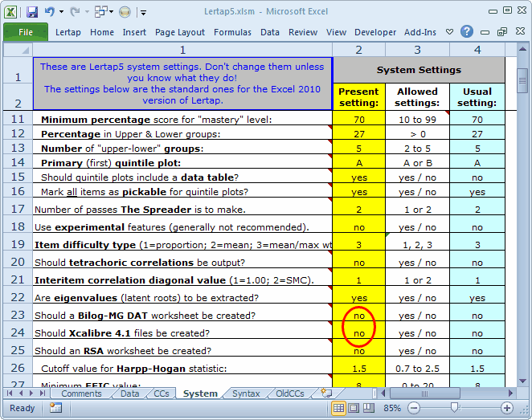The height and width of the screenshot is (420, 532).
Task: Open the Review ribbon tab
Action: (x=303, y=32)
